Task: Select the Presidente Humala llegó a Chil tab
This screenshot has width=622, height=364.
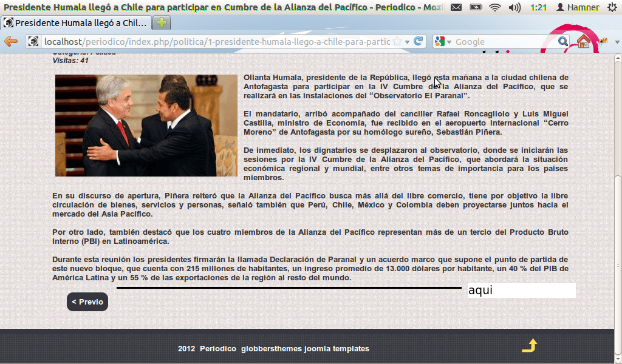Action: pos(76,22)
